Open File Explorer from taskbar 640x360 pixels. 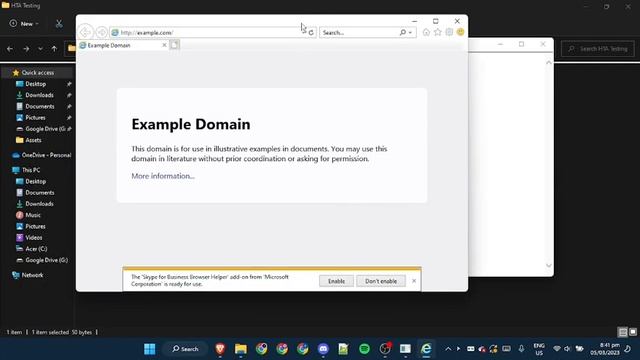(241, 349)
